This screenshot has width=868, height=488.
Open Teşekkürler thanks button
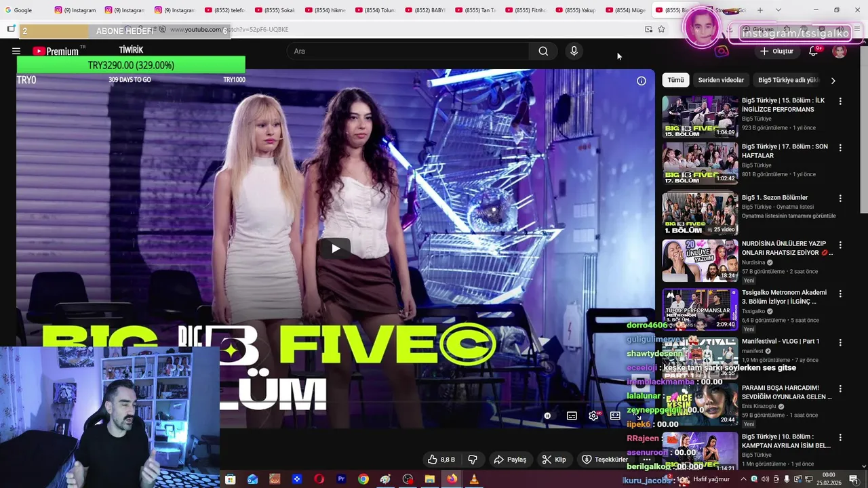pos(605,460)
